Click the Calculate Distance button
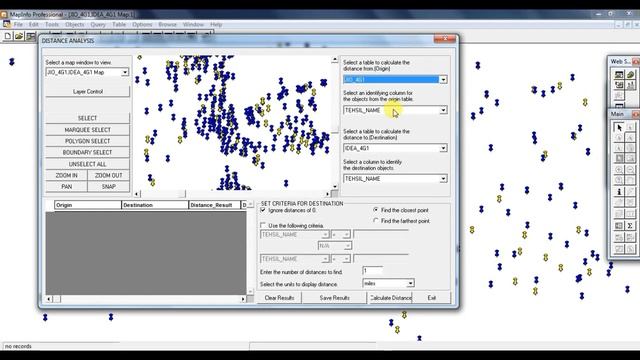This screenshot has height=360, width=640. pos(391,298)
